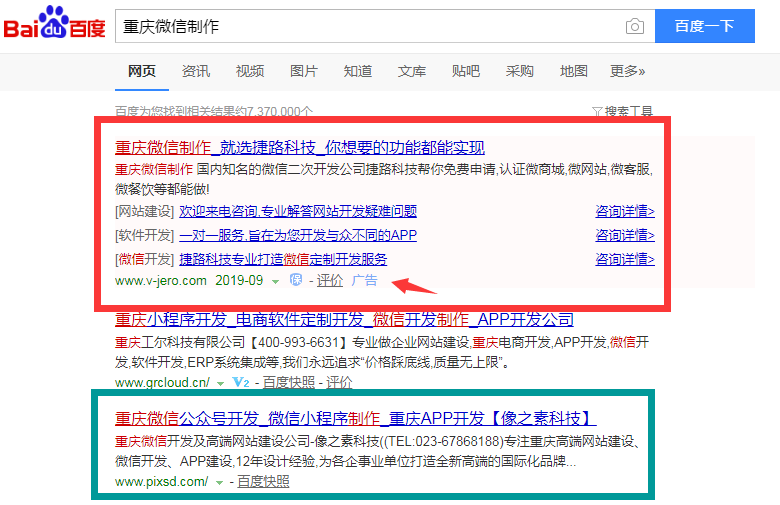Open 百度快照 for grcloud.cn result
The image size is (780, 505).
289,382
